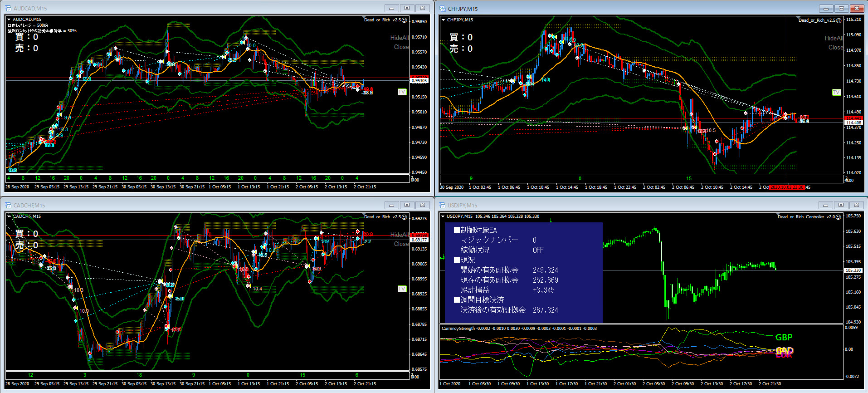The width and height of the screenshot is (868, 393).
Task: Click HideAll in the AUDCAD chart
Action: 400,38
